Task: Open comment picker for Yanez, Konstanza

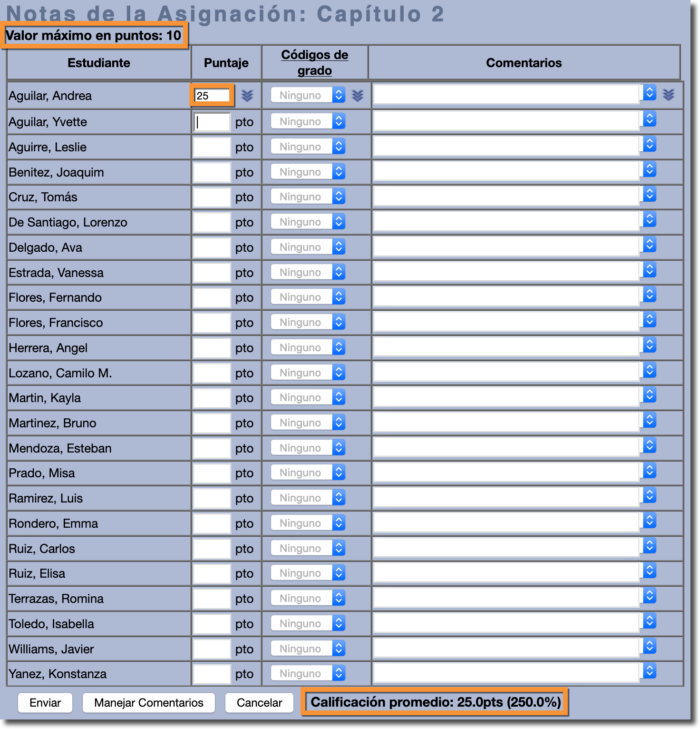Action: (x=650, y=671)
